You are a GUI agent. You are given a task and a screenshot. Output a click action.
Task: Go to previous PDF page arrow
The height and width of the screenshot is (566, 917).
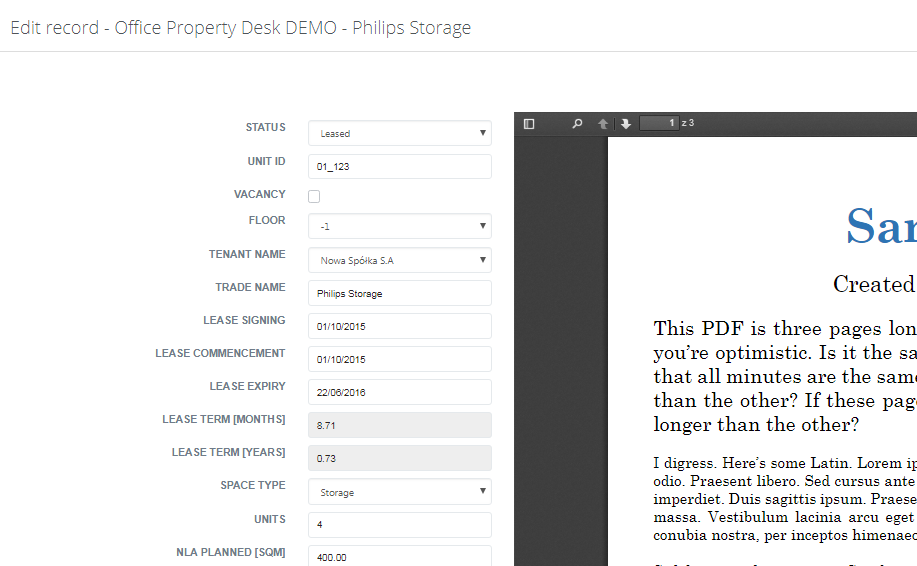pos(603,123)
